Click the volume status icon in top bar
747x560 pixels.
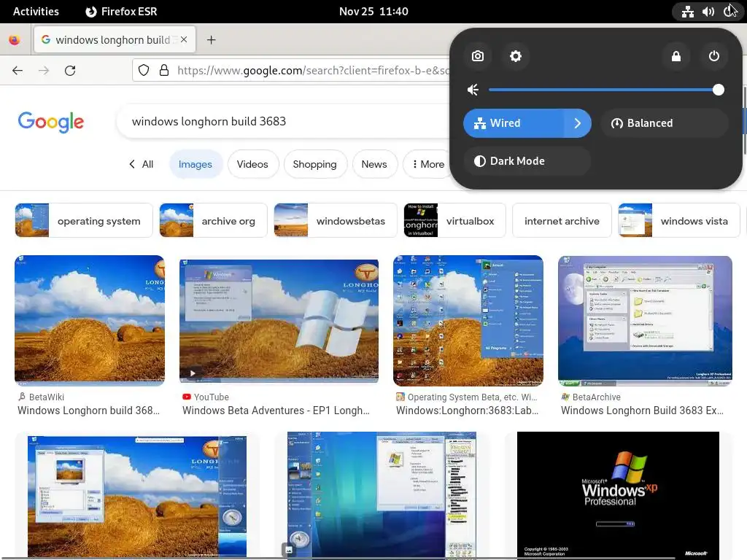[708, 12]
